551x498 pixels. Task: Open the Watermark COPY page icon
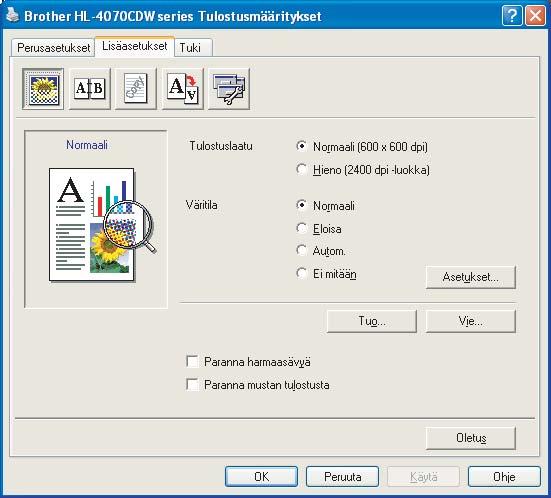(x=136, y=89)
